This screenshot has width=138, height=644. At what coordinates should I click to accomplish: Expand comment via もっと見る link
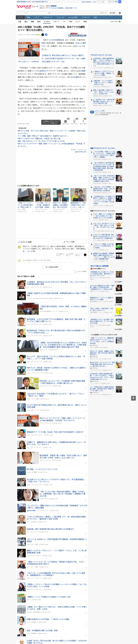(x=32, y=251)
